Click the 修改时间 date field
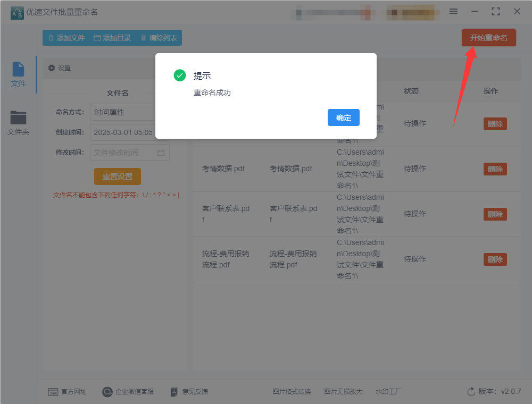Screen dimensions: 532x404 coord(130,153)
